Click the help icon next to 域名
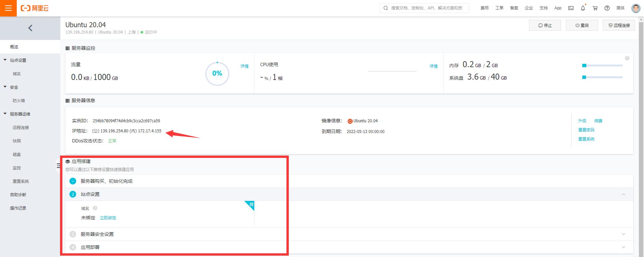This screenshot has height=257, width=644. 95,208
